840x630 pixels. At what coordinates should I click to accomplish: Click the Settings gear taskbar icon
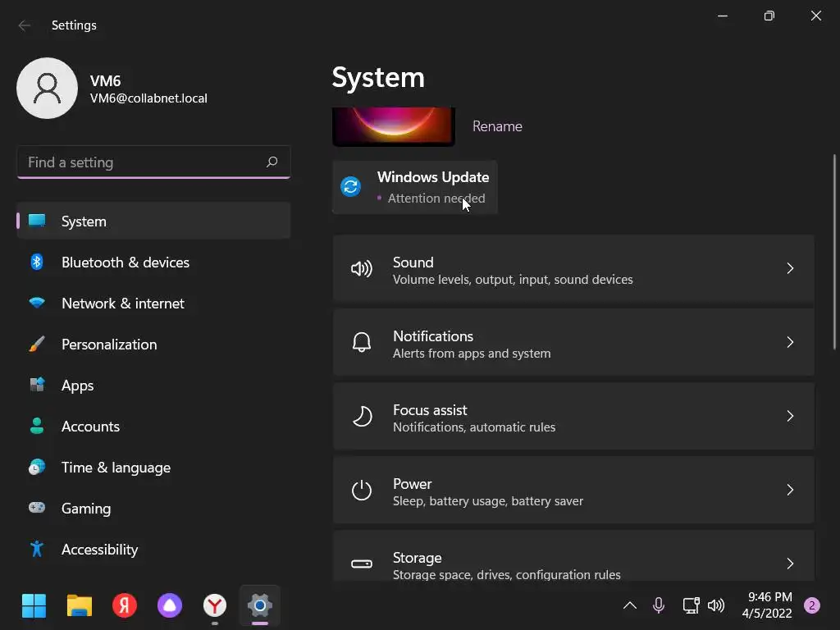click(x=260, y=606)
